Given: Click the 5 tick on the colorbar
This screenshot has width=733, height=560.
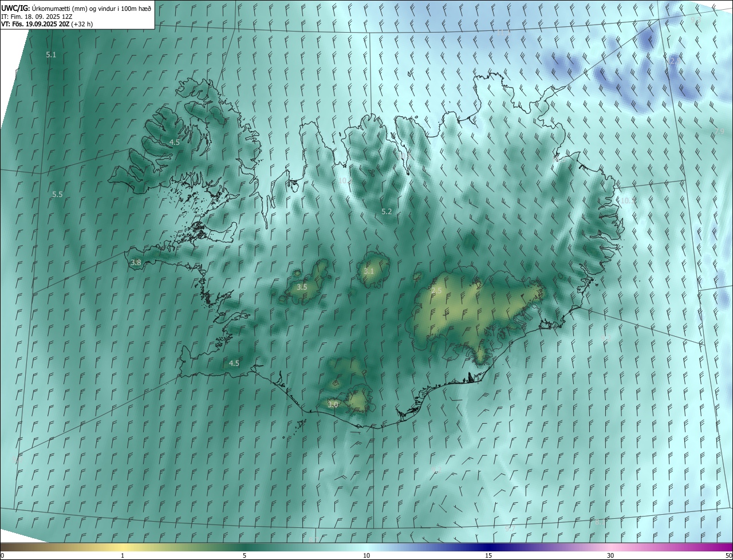Looking at the screenshot, I should pyautogui.click(x=245, y=556).
